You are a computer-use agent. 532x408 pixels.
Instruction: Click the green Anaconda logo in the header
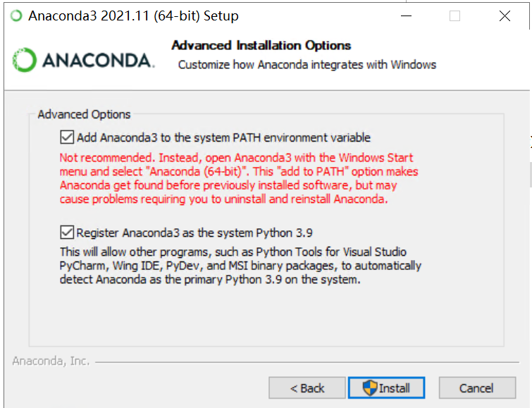25,60
